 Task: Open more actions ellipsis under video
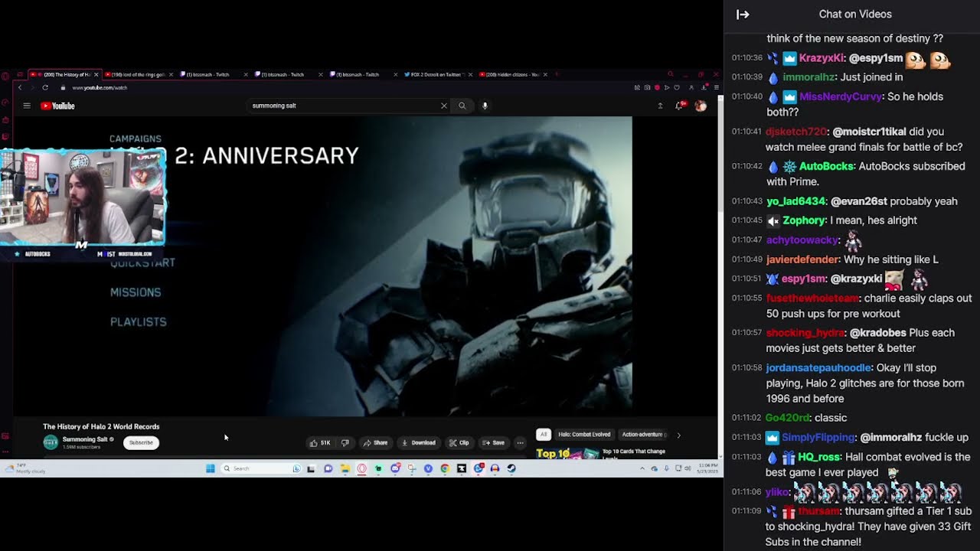click(520, 442)
